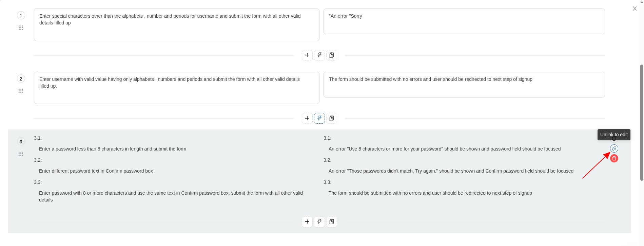Click the drag handle under step 2
The width and height of the screenshot is (644, 246).
pyautogui.click(x=21, y=91)
